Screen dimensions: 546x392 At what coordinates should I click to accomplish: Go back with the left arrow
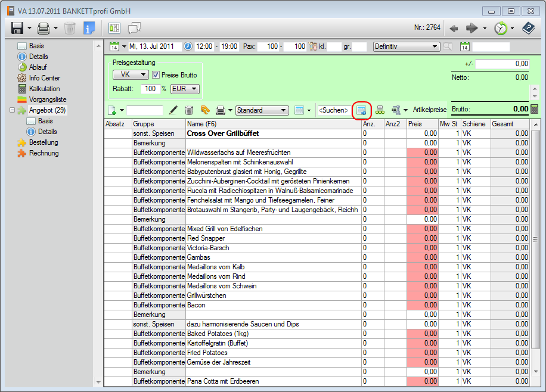click(454, 28)
